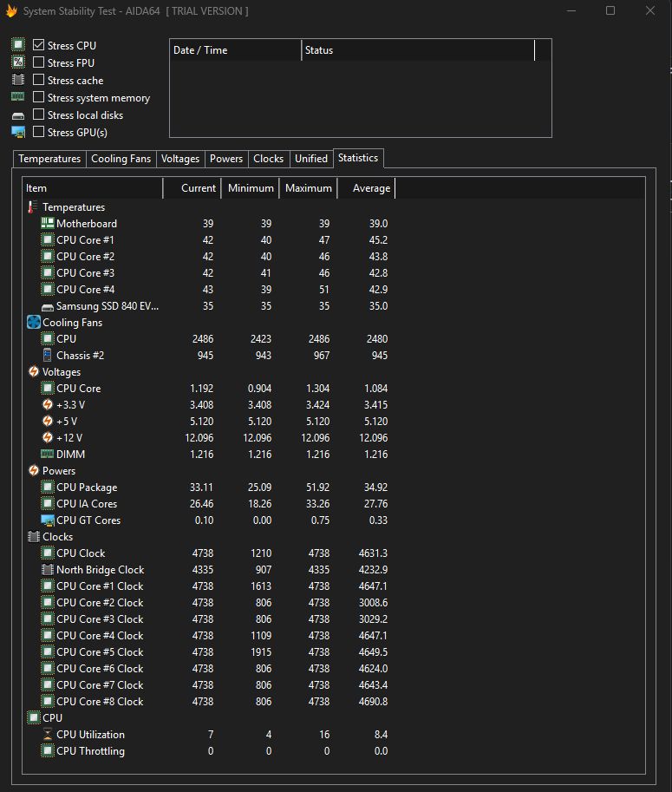Click the CPU GT Cores monitor icon
This screenshot has height=792, width=672.
click(48, 520)
